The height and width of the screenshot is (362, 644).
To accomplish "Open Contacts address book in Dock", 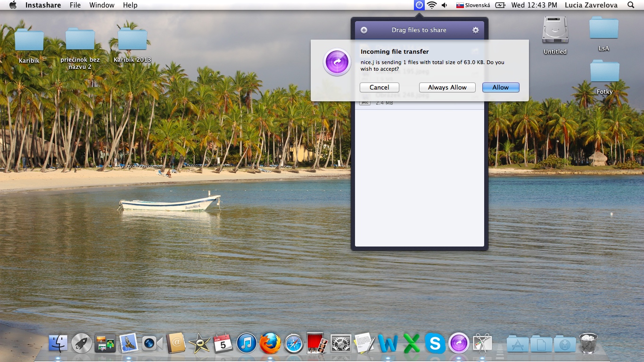I will point(176,343).
